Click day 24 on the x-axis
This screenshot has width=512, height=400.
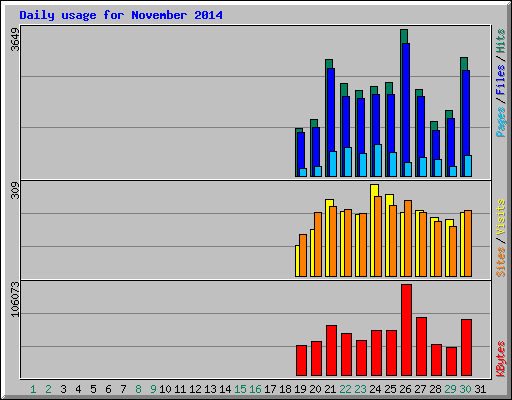click(x=375, y=389)
